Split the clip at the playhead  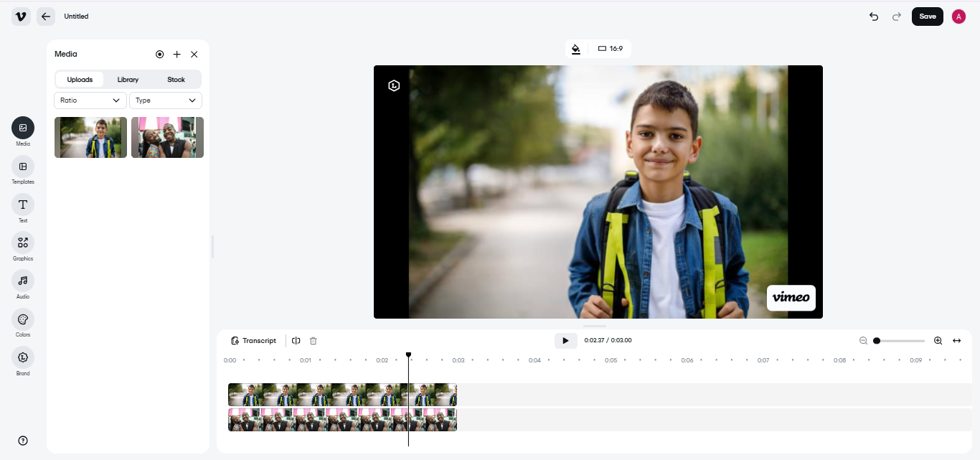point(296,340)
